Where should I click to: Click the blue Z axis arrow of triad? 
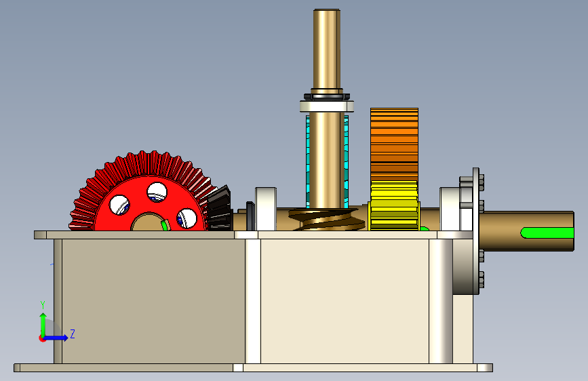pos(56,338)
